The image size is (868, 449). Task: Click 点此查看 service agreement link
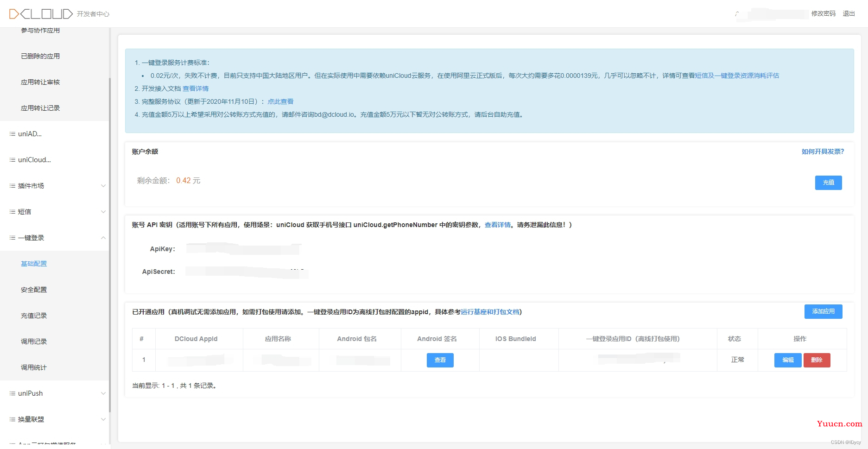click(280, 101)
